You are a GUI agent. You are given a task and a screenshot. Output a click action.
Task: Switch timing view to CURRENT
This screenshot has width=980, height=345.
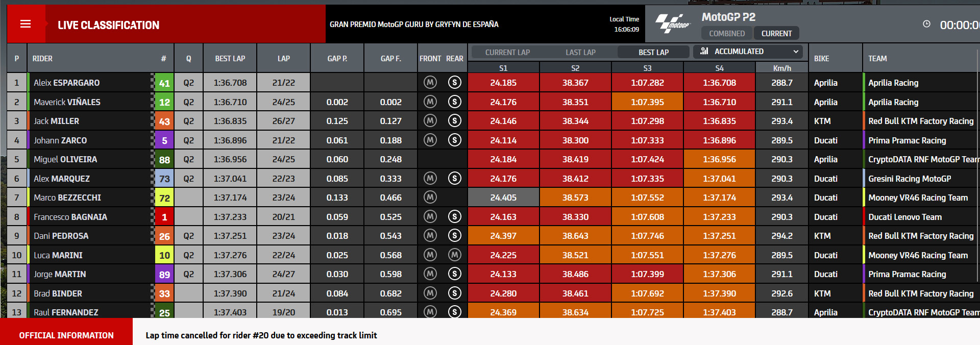coord(776,33)
